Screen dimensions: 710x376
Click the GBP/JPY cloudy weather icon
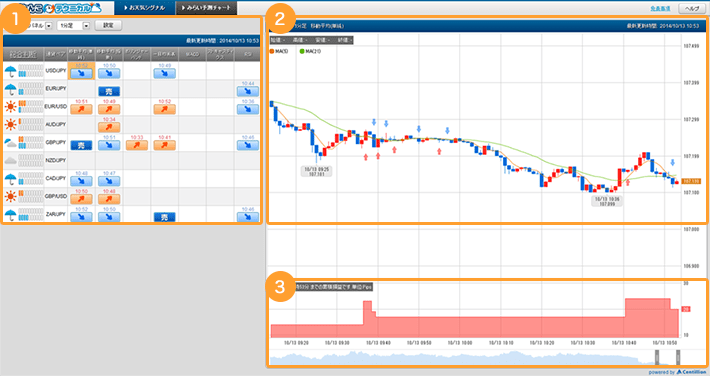click(10, 143)
